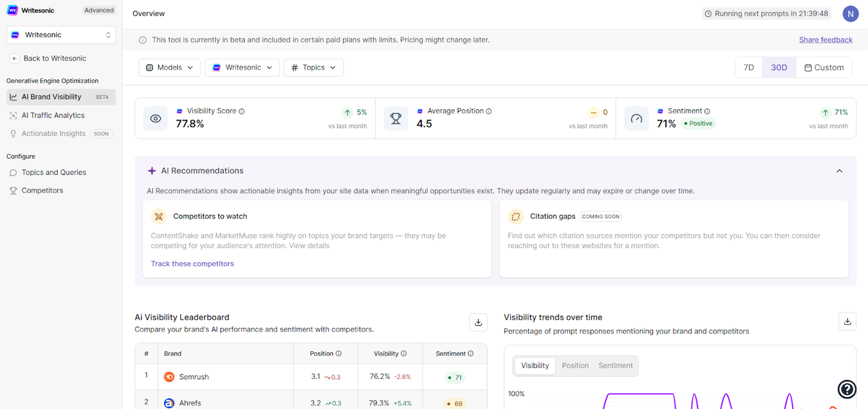
Task: Click the Citation gaps icon
Action: (515, 216)
